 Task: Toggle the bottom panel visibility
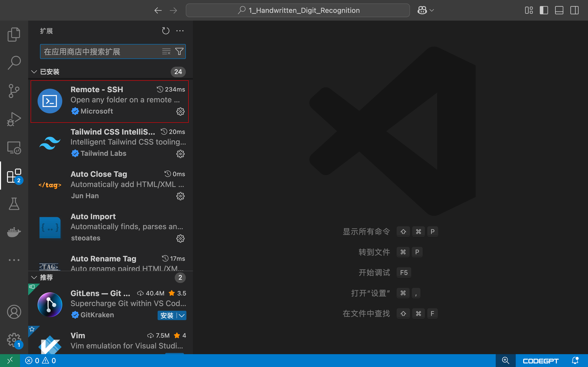tap(559, 10)
